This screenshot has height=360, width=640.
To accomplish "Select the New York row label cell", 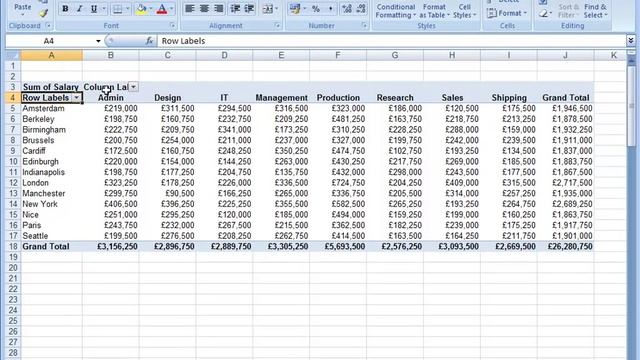I will pyautogui.click(x=51, y=204).
